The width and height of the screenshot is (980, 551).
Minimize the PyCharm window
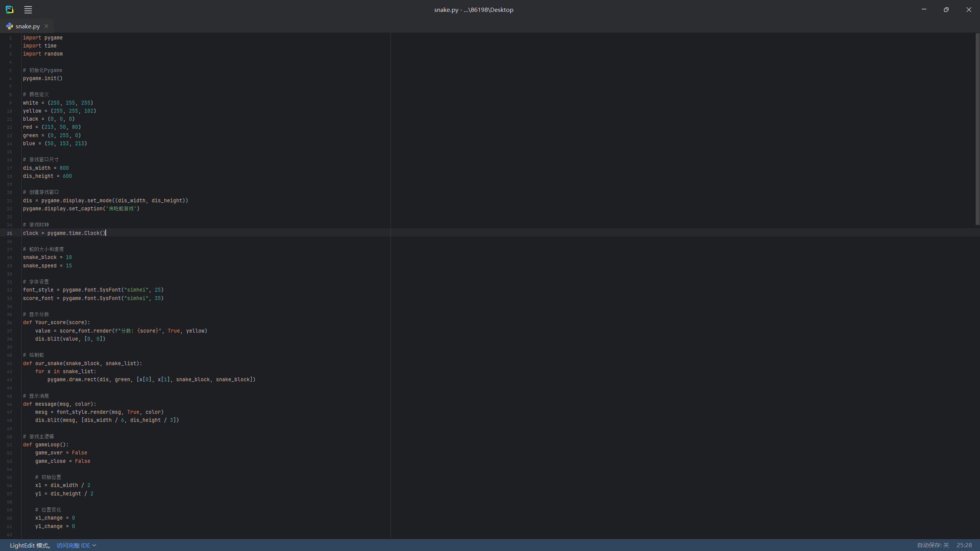click(x=924, y=10)
